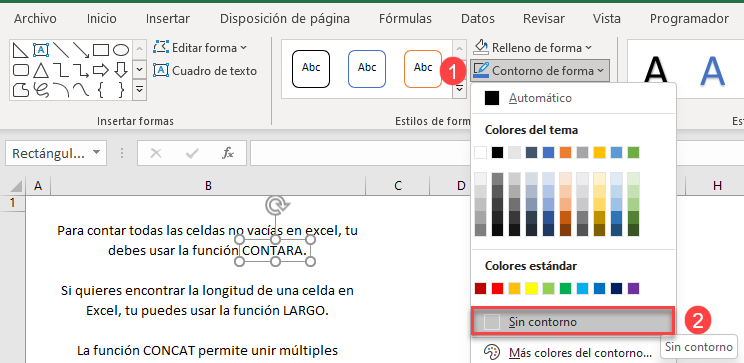Pick the blue WordArt A style

click(x=713, y=71)
